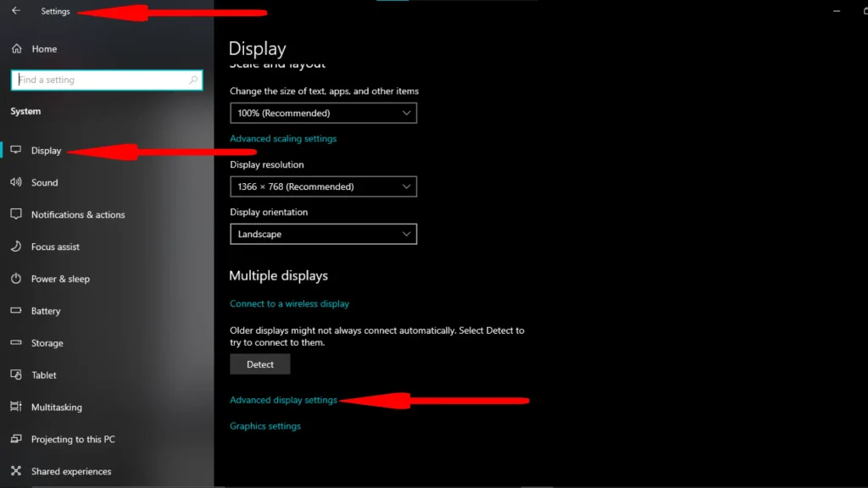Image resolution: width=868 pixels, height=488 pixels.
Task: Open Advanced display settings link
Action: (x=283, y=400)
